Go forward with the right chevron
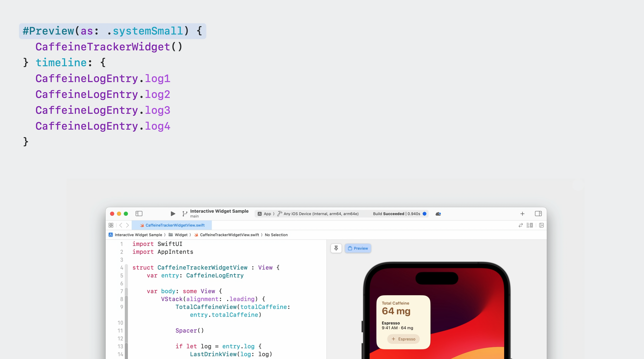 pyautogui.click(x=128, y=225)
